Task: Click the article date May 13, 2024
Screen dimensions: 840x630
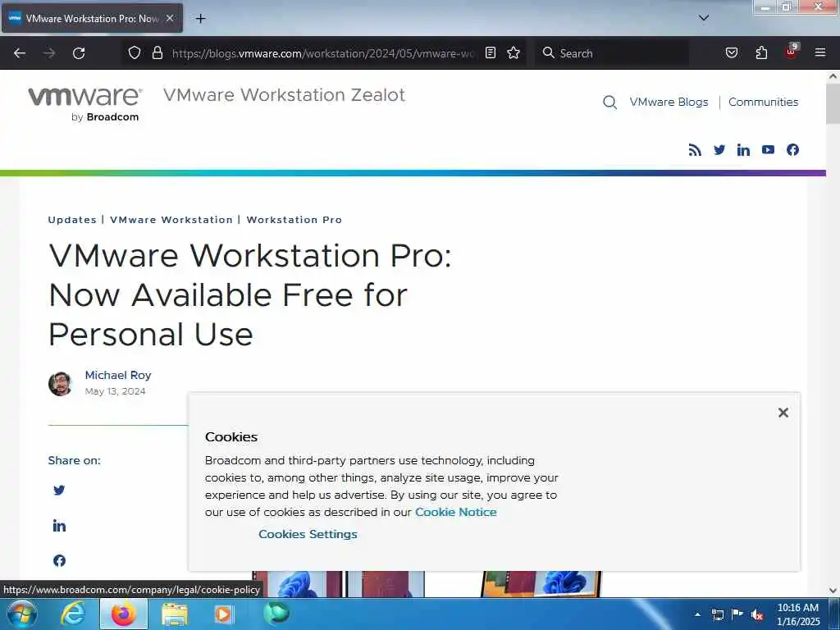Action: tap(115, 391)
